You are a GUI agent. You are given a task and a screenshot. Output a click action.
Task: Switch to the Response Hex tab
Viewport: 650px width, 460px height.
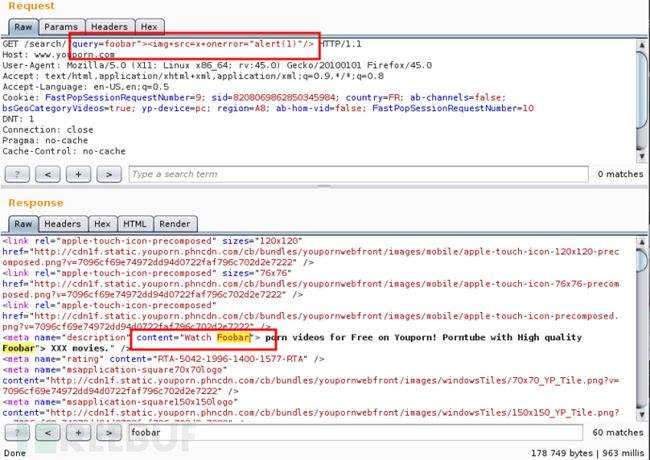click(102, 224)
